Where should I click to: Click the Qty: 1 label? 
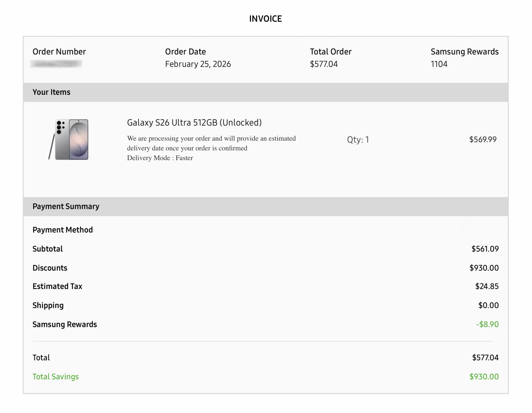point(358,140)
